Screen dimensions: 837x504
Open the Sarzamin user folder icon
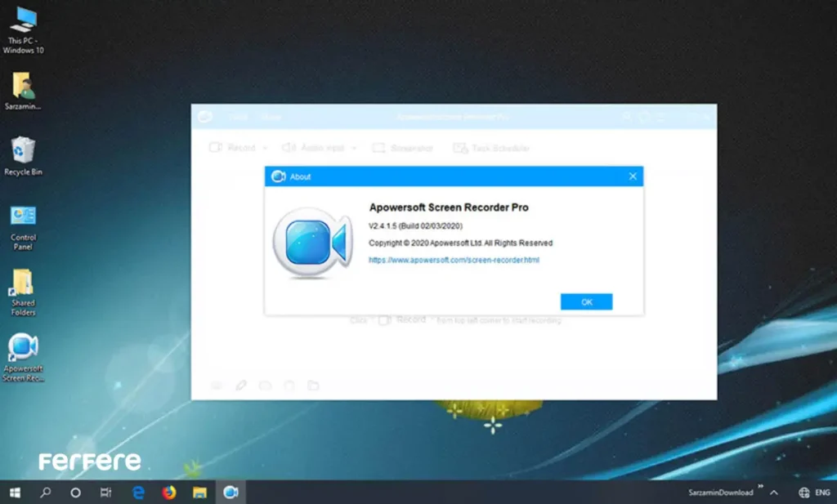pyautogui.click(x=23, y=91)
